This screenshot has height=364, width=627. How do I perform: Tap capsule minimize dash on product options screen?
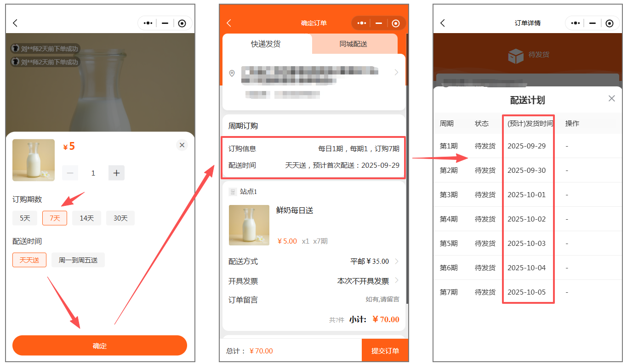tap(165, 23)
